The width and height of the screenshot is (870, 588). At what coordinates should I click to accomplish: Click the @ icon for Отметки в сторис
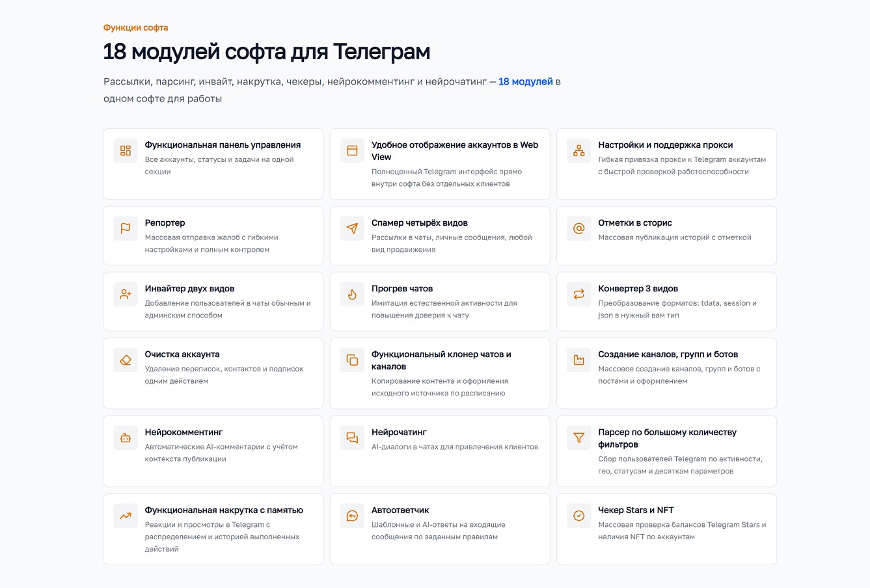pos(579,228)
